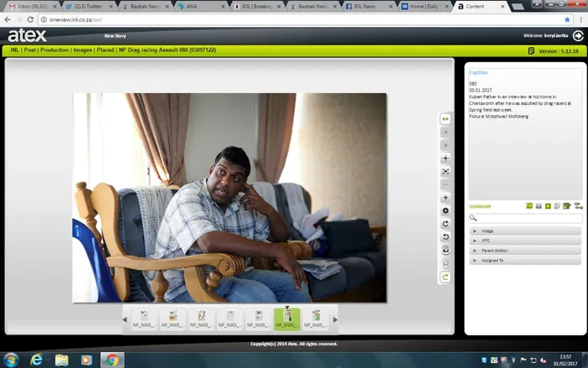Click the New Story link
The width and height of the screenshot is (588, 368).
pos(115,36)
